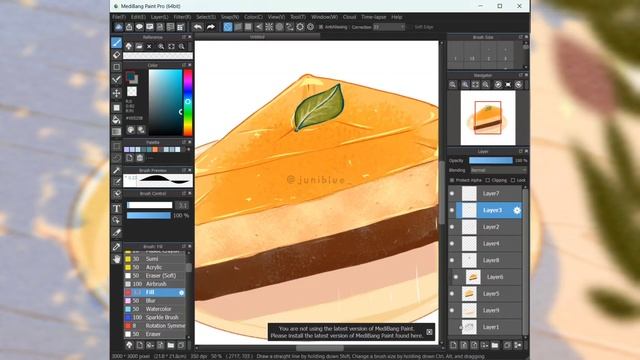Click the flip view icon in Navigator

coord(508,84)
